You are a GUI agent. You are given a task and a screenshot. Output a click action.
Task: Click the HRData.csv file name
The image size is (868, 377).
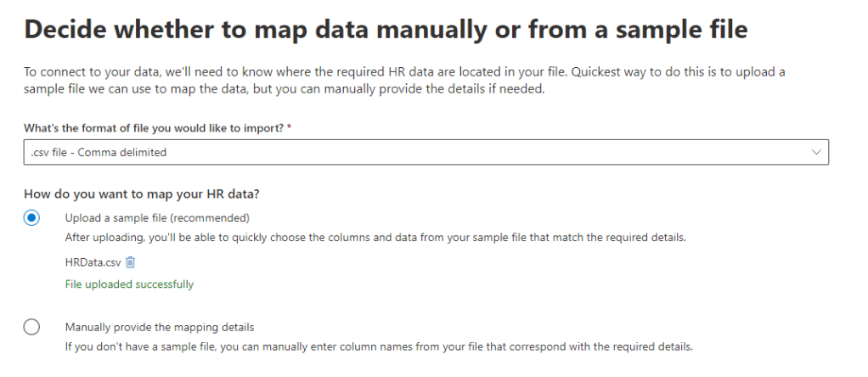point(93,262)
